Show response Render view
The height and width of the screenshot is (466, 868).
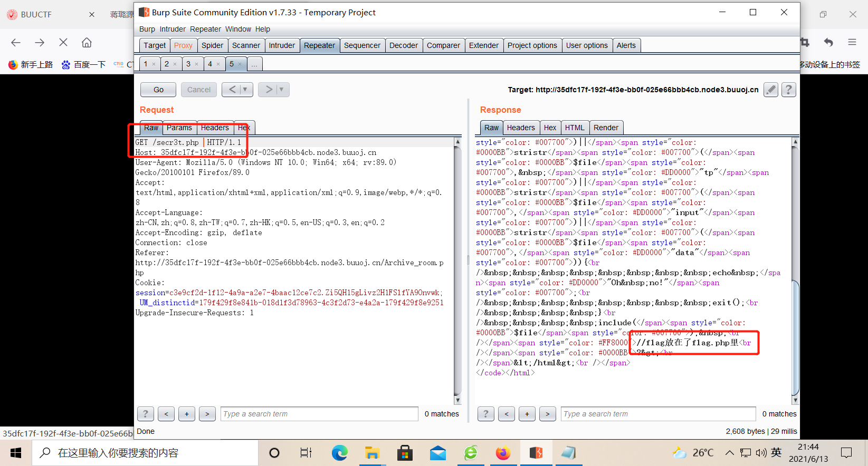pyautogui.click(x=606, y=128)
